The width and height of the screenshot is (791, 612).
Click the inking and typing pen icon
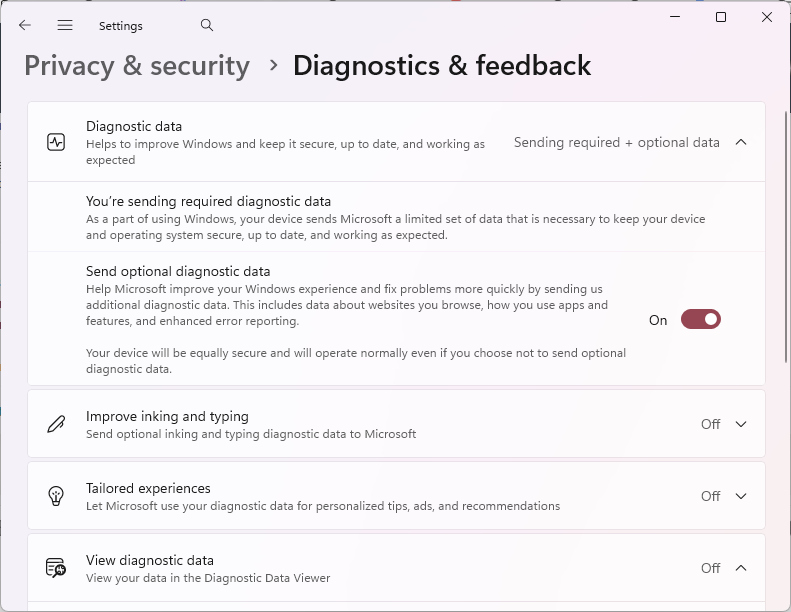pos(56,424)
